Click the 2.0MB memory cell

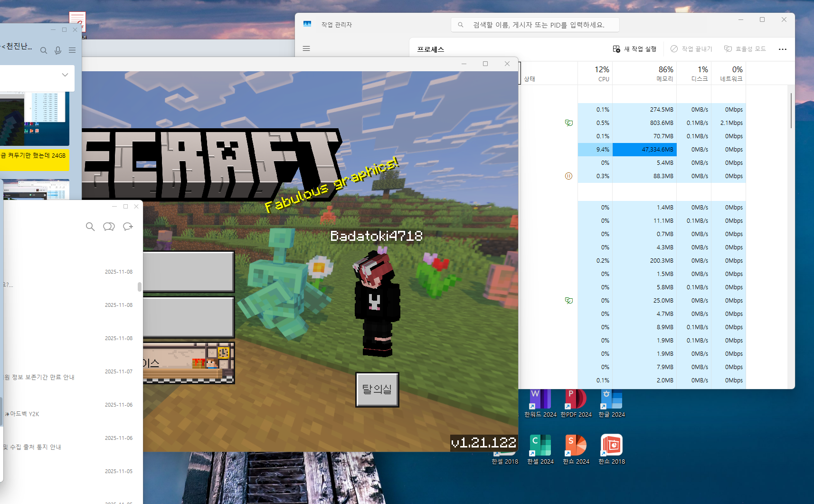644,380
